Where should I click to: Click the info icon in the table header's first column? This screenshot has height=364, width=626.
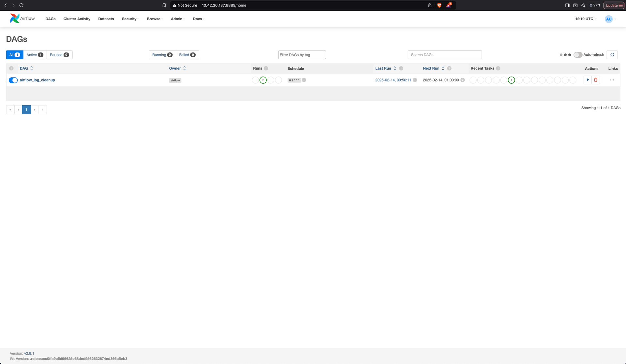click(11, 68)
